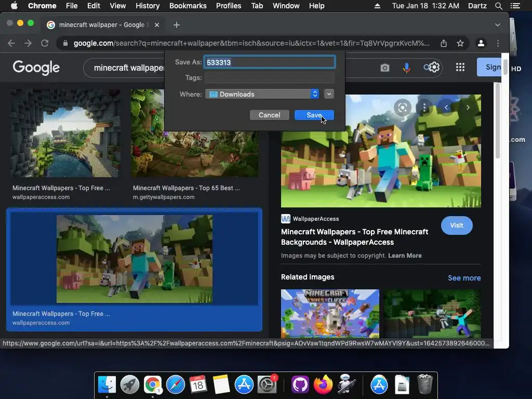The width and height of the screenshot is (532, 399).
Task: Click the Save As filename field
Action: 270,62
